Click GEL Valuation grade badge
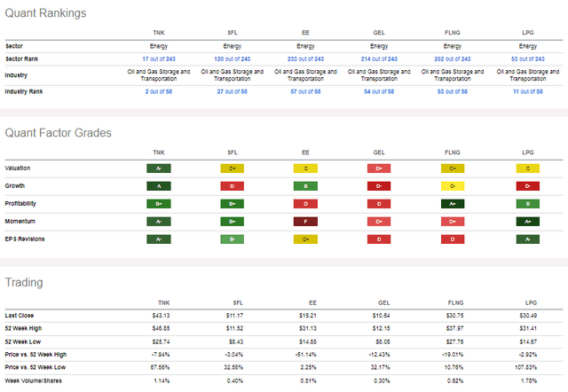 379,169
